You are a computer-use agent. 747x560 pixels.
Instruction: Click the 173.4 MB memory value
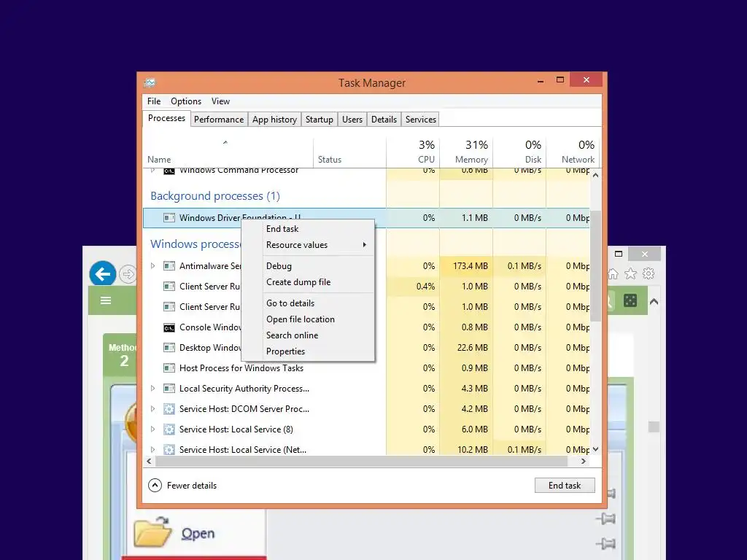coord(471,265)
